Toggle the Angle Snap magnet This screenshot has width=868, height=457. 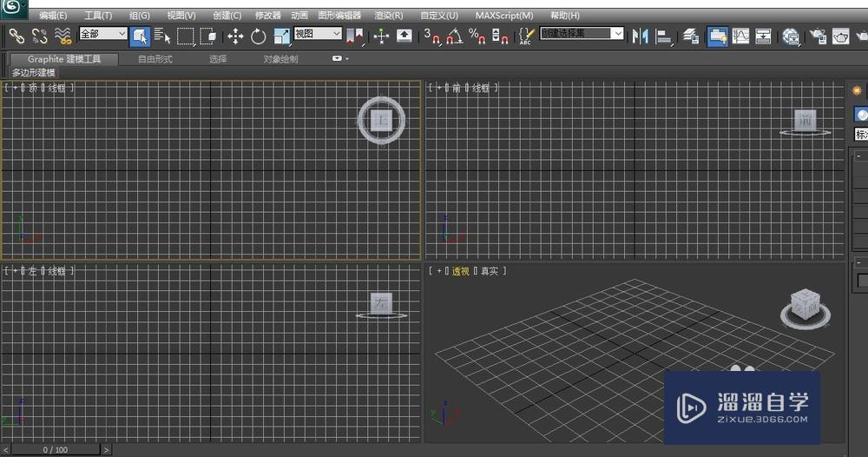(x=455, y=36)
